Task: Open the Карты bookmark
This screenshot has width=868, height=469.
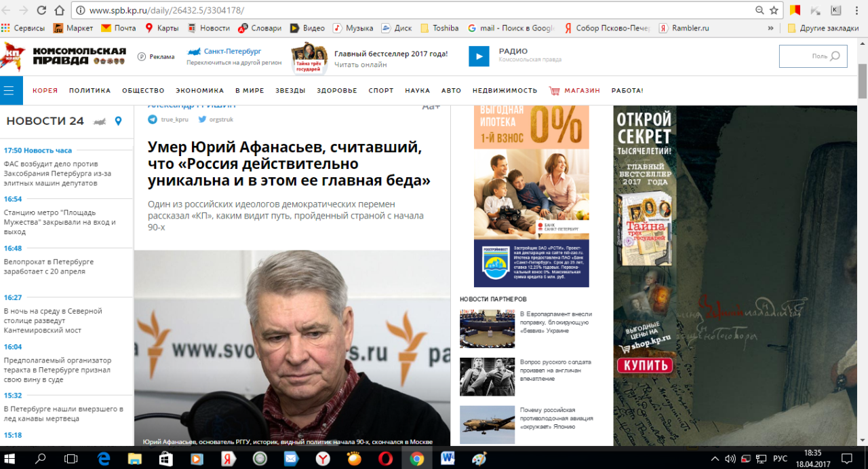Action: click(162, 28)
